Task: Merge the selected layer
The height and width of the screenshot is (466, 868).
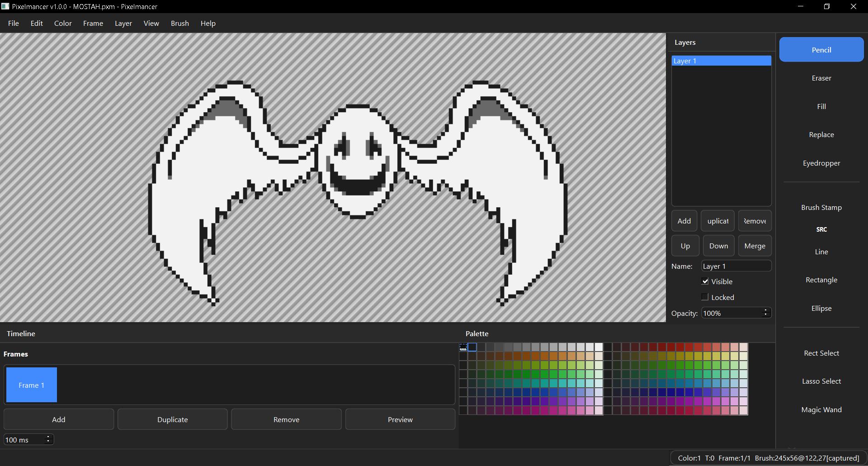Action: [x=755, y=246]
